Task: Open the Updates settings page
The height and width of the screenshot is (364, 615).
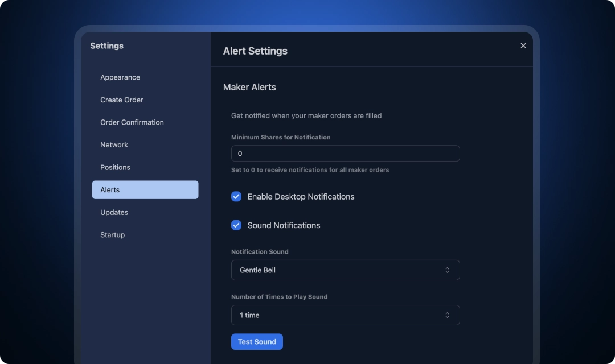Action: [114, 212]
